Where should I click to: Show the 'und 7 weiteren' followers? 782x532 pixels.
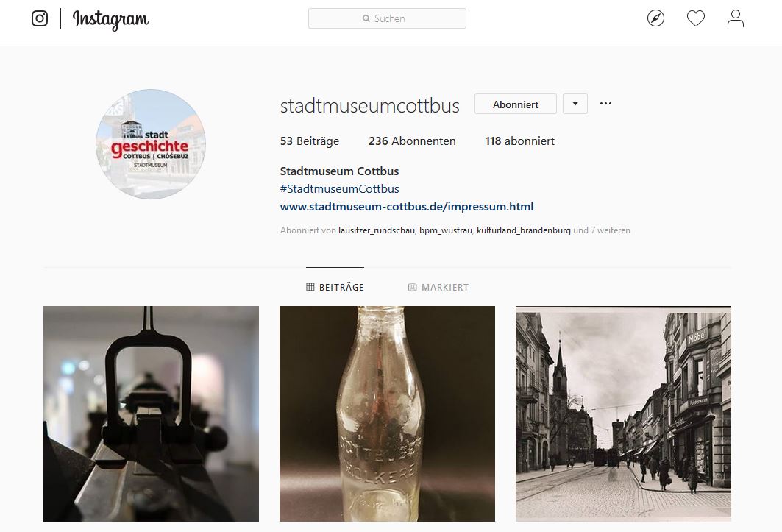pos(602,230)
